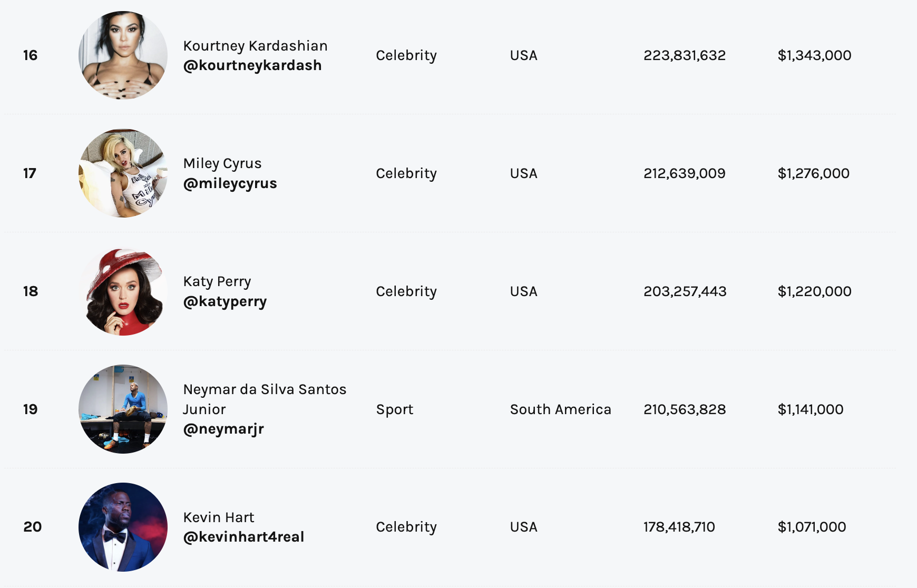
Task: Click Kevin Hart's follower count 178,418,710
Action: (679, 527)
